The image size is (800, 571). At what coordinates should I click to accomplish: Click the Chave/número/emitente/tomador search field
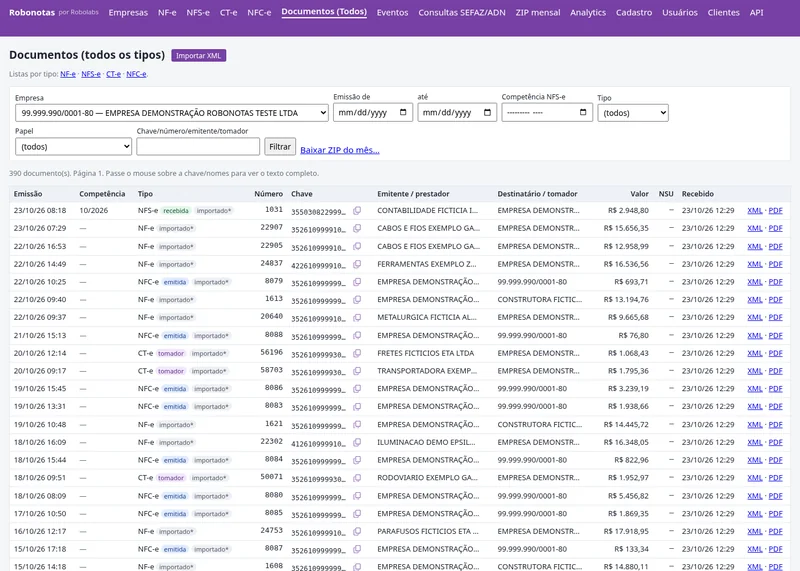pos(198,146)
